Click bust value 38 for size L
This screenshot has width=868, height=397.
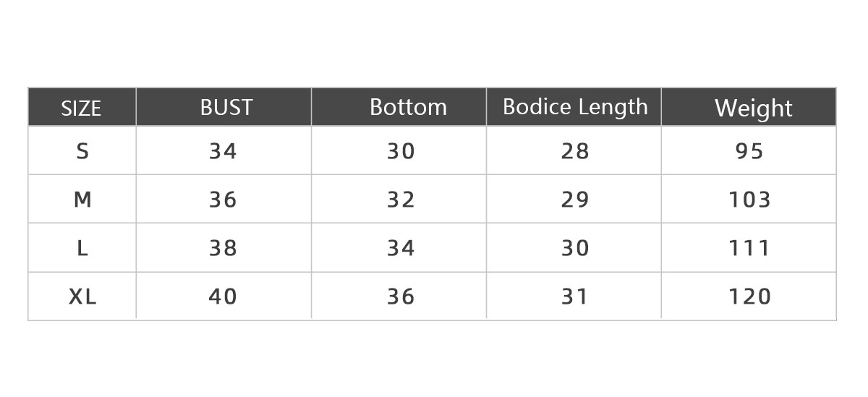click(223, 248)
